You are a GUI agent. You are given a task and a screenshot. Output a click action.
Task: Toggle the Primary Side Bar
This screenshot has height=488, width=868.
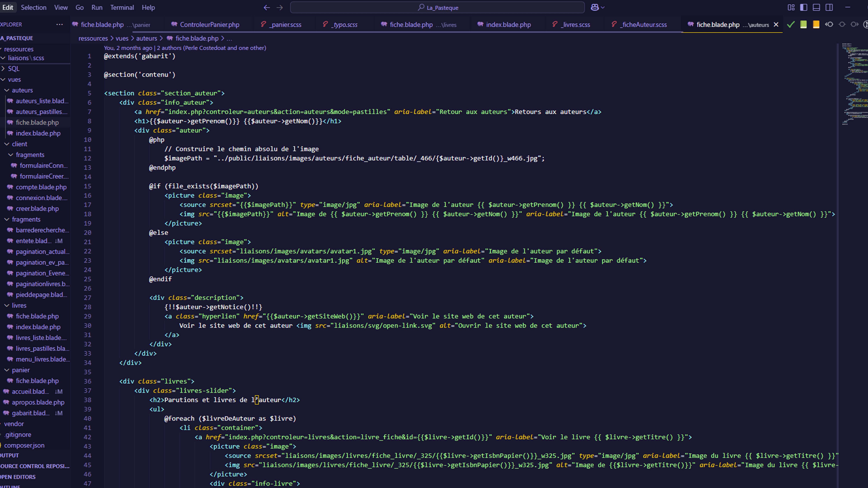(x=804, y=7)
